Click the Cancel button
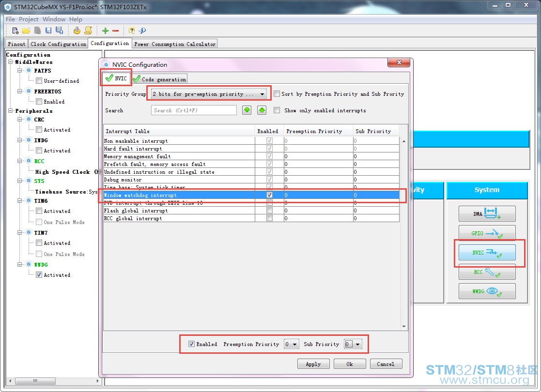Image resolution: width=541 pixels, height=392 pixels. pos(386,364)
